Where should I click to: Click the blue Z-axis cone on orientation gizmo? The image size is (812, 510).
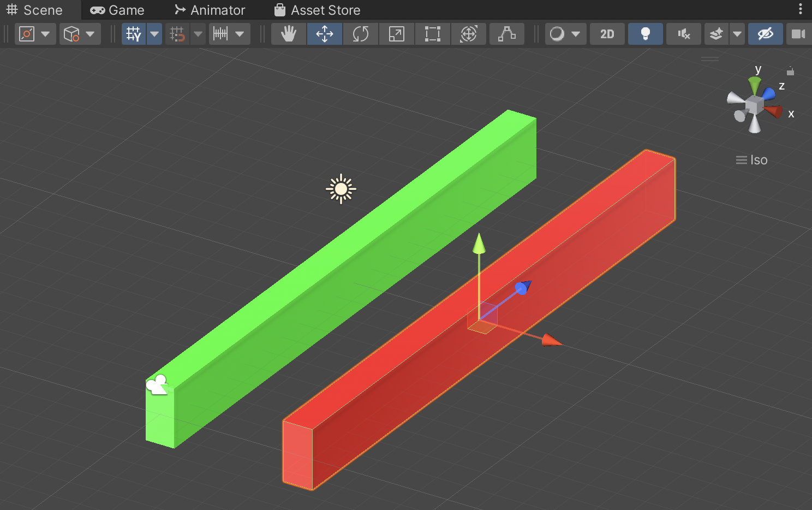tap(768, 94)
